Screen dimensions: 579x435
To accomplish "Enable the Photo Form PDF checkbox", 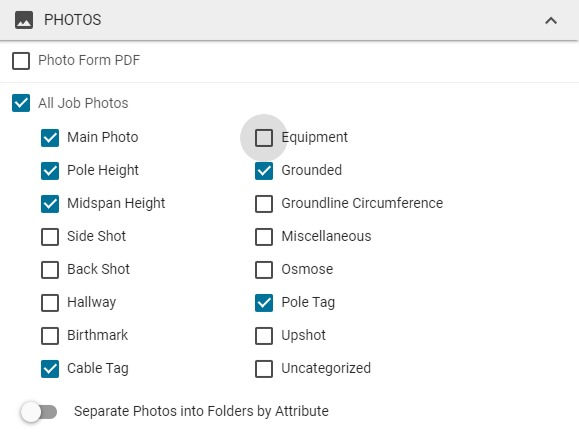I will point(21,61).
